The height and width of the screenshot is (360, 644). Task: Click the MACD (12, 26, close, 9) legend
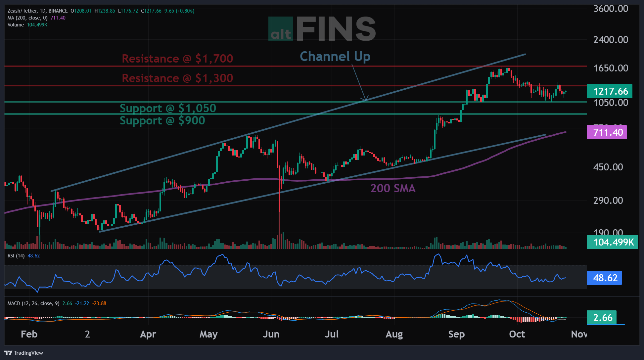[x=33, y=303]
